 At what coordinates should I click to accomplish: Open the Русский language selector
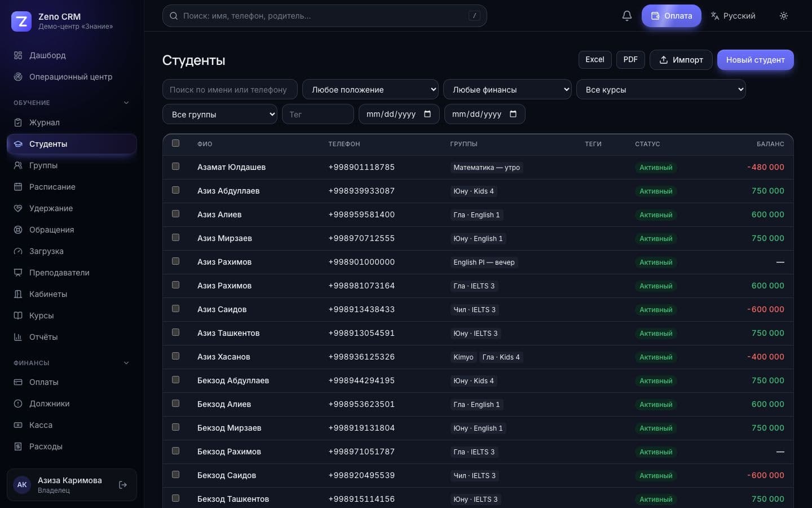[x=733, y=16]
